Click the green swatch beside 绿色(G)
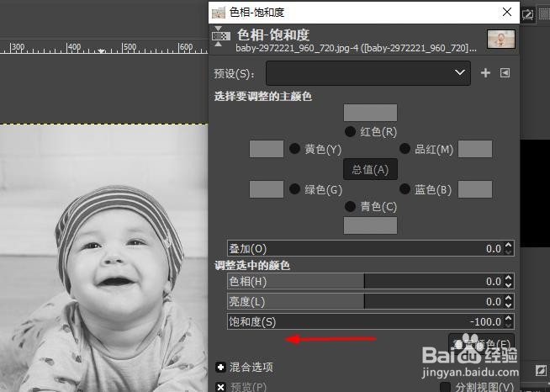Image resolution: width=550 pixels, height=392 pixels. tap(267, 189)
